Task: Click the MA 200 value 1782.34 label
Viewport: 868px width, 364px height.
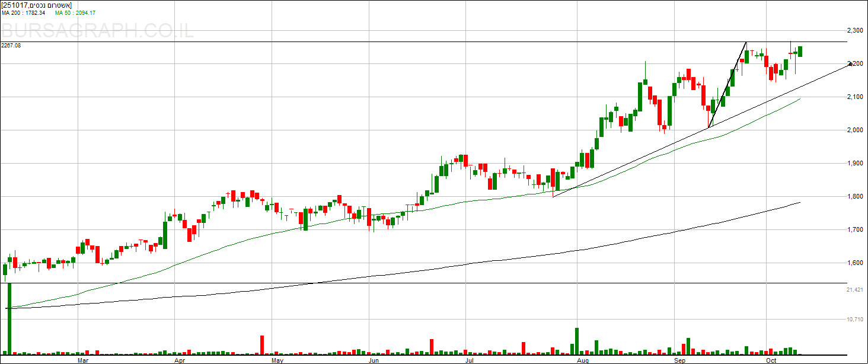Action: point(24,12)
